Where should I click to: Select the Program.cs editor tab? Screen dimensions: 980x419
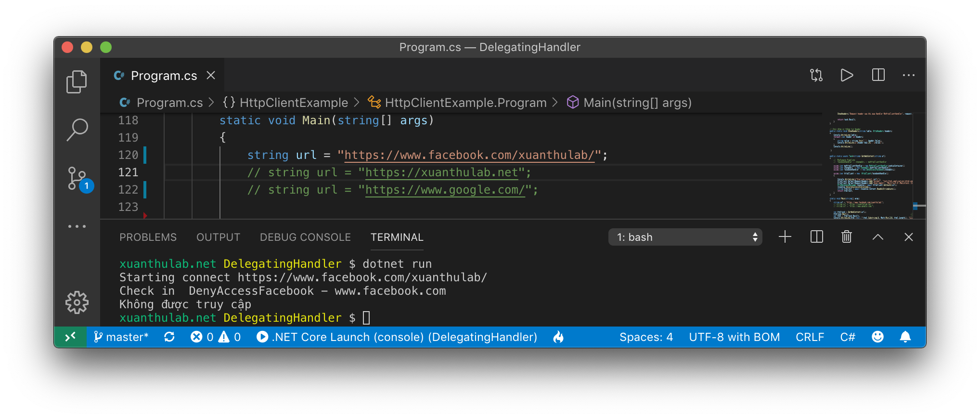click(162, 76)
